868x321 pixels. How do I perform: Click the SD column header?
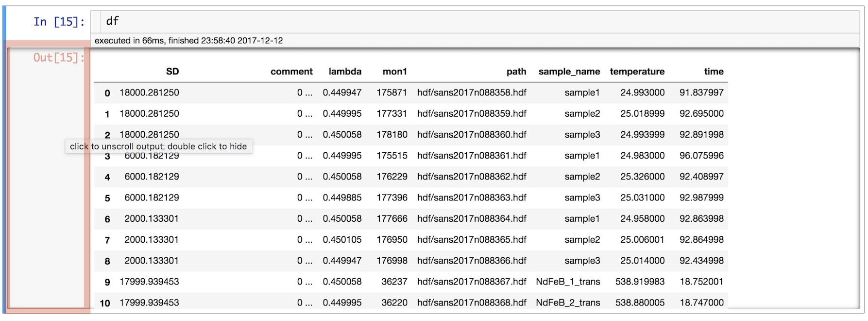172,71
